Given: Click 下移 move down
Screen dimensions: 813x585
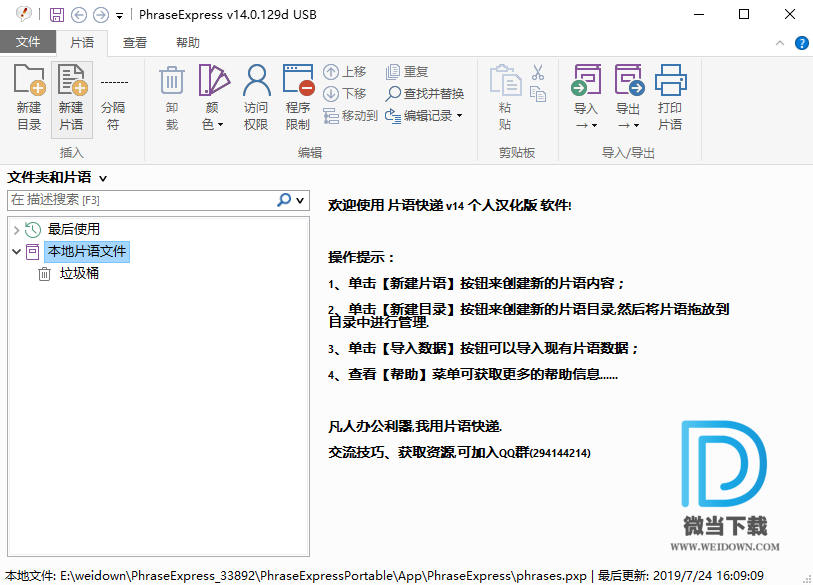Looking at the screenshot, I should (x=344, y=93).
